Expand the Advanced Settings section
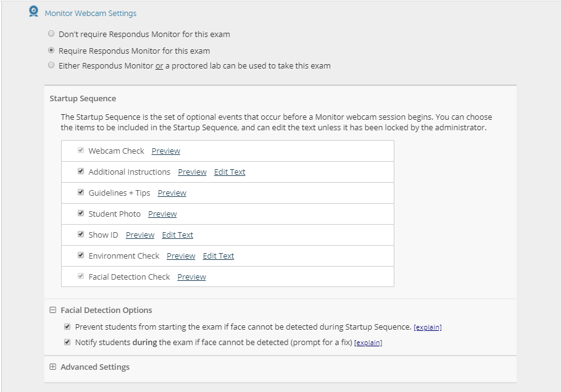The width and height of the screenshot is (561, 392). (53, 367)
